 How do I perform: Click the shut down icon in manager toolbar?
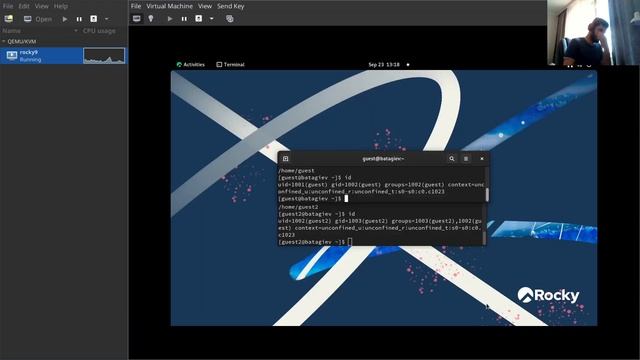pyautogui.click(x=93, y=19)
